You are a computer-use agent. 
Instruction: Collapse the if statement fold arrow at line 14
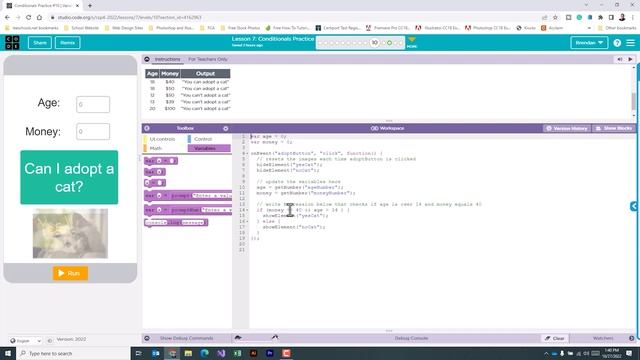(247, 210)
